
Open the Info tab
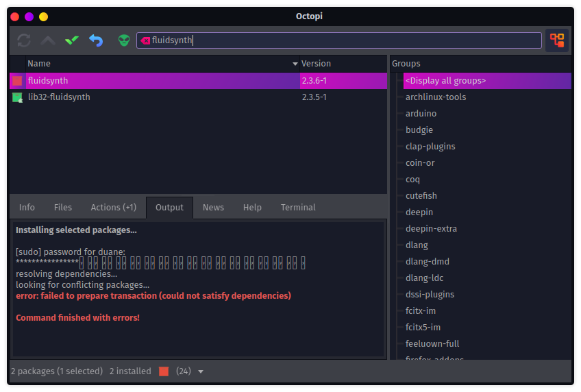[x=27, y=208]
